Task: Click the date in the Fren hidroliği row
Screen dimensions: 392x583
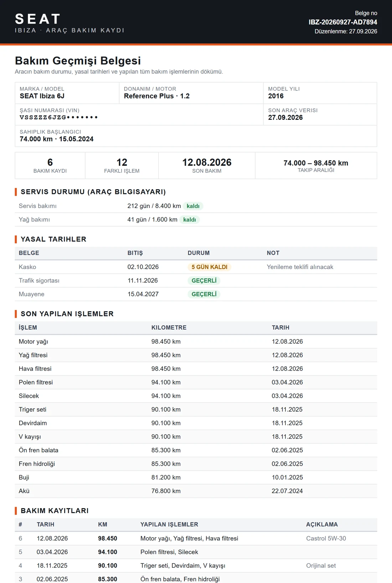Action: click(x=287, y=463)
